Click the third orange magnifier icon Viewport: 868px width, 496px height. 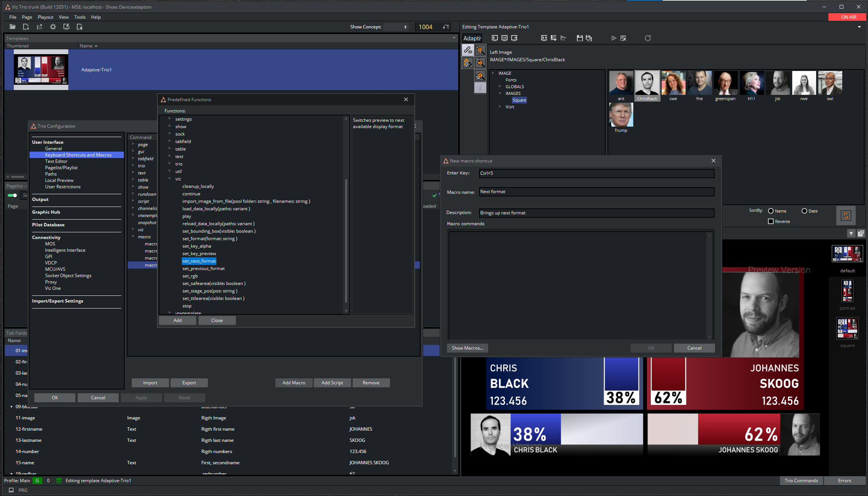480,76
